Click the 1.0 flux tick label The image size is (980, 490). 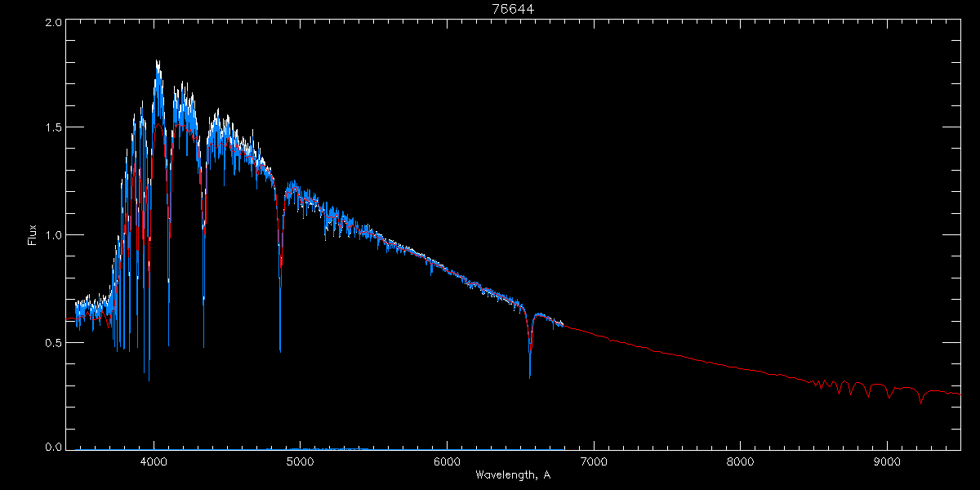pyautogui.click(x=52, y=235)
